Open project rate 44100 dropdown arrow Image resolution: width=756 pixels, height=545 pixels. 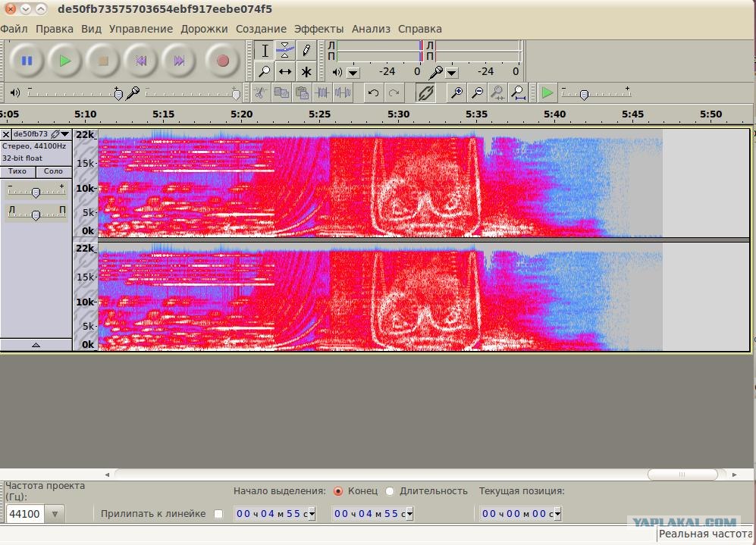(55, 514)
